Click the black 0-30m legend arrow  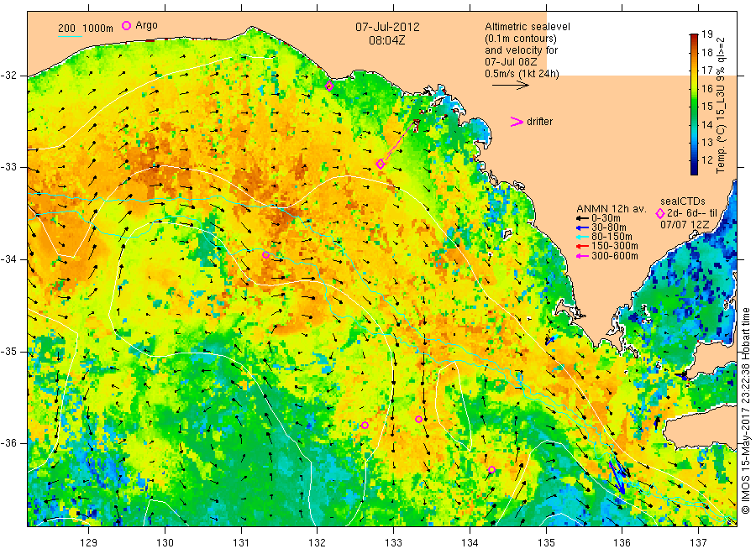point(582,218)
